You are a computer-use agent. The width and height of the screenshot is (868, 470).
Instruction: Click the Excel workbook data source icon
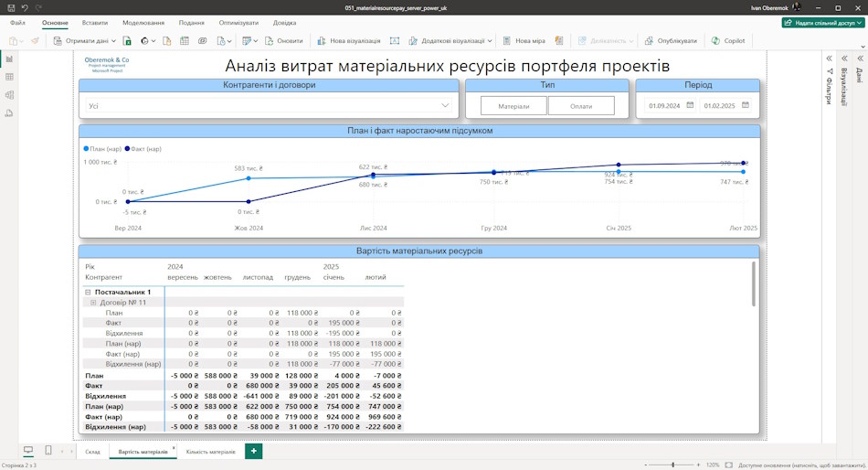[127, 41]
